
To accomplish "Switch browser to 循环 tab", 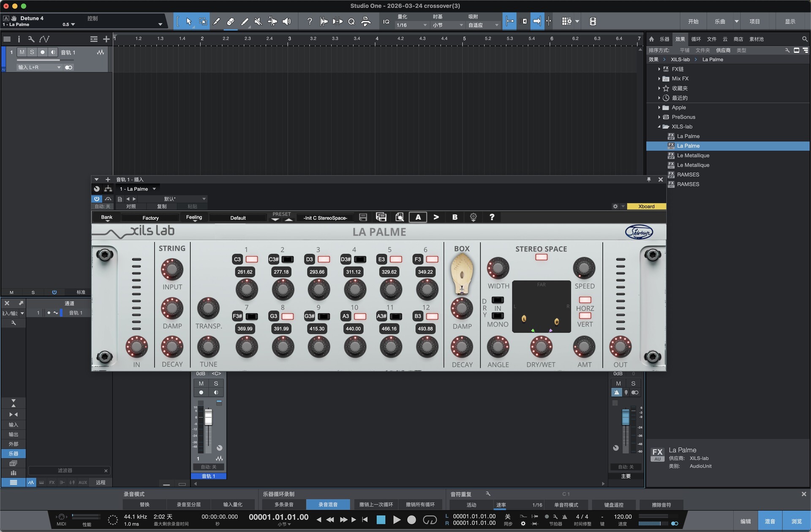I will (696, 39).
